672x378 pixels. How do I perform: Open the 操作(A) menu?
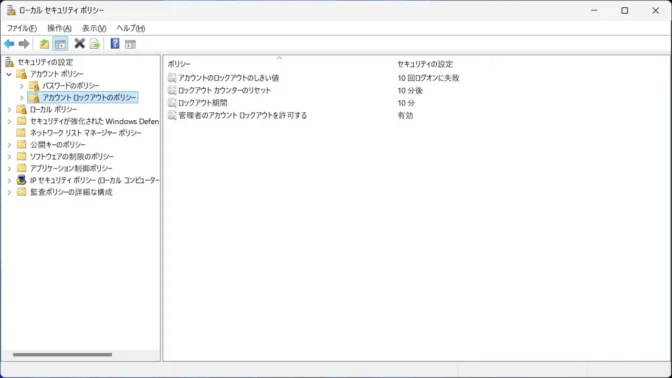pyautogui.click(x=59, y=28)
